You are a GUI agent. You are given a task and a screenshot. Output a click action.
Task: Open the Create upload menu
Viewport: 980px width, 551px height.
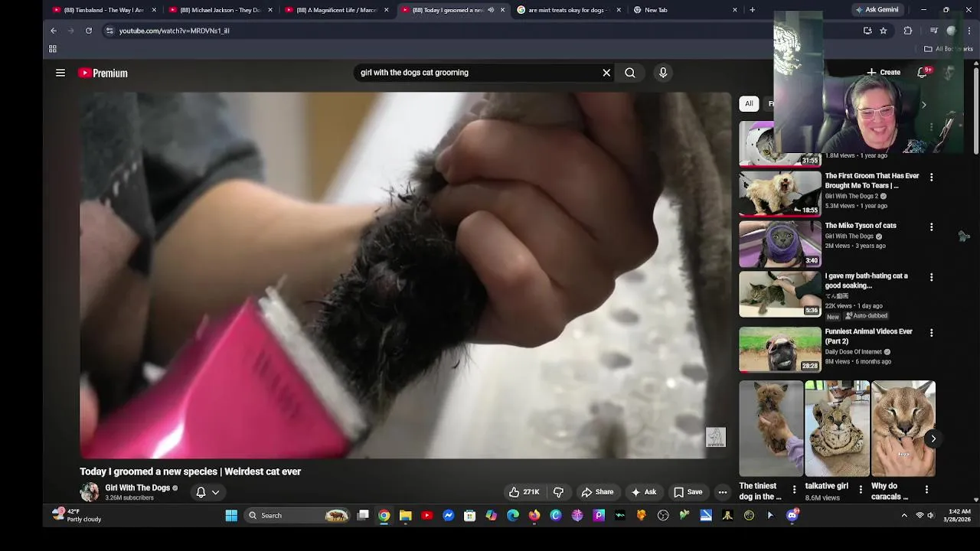click(x=884, y=72)
